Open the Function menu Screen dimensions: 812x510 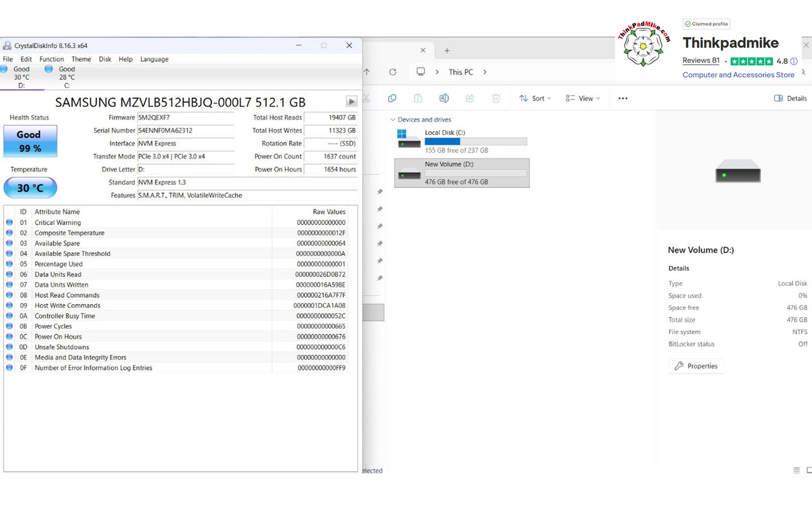(52, 59)
